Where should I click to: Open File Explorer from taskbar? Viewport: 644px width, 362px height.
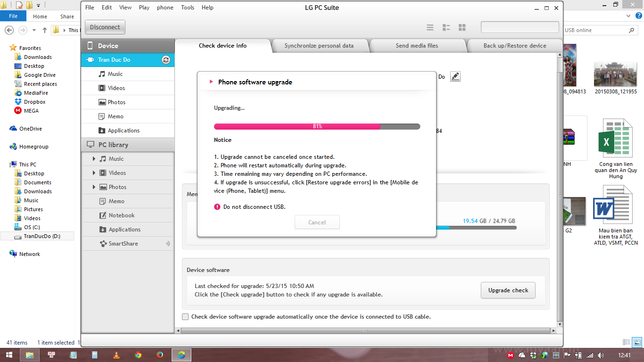pos(30,355)
